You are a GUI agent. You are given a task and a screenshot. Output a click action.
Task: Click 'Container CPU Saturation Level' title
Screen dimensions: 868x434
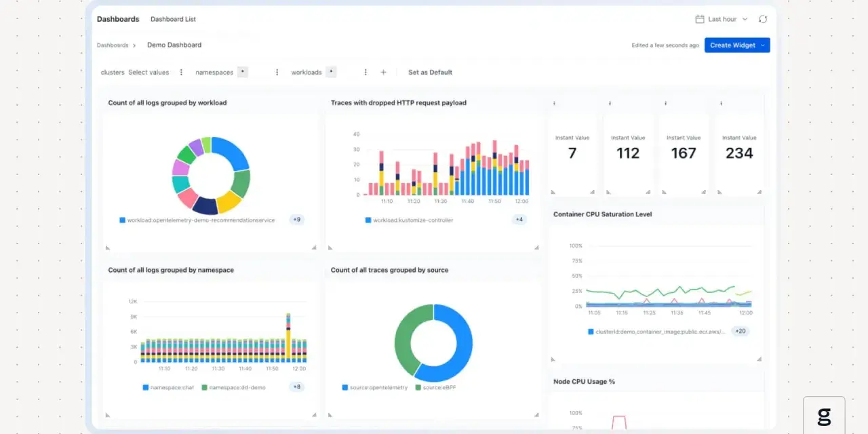coord(603,214)
